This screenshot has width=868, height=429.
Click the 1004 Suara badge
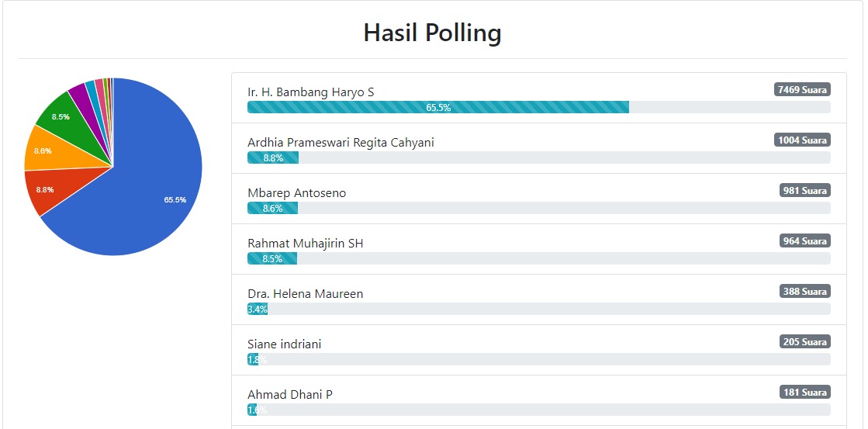click(802, 140)
